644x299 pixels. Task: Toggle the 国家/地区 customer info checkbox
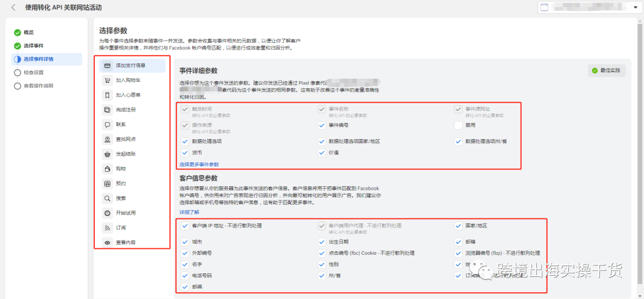459,226
